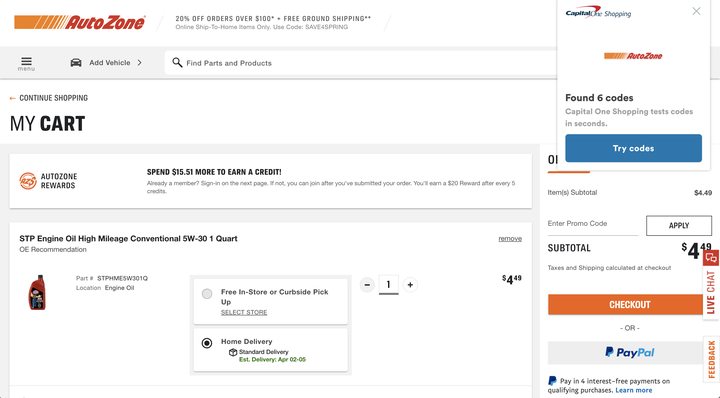720x398 pixels.
Task: Click the quantity input box
Action: (388, 285)
